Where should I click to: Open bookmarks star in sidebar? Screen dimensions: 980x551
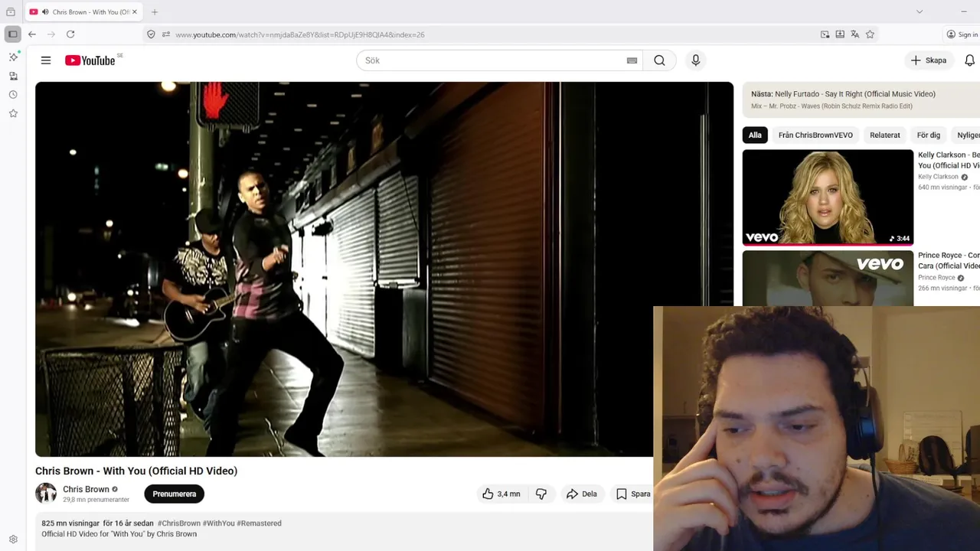13,113
